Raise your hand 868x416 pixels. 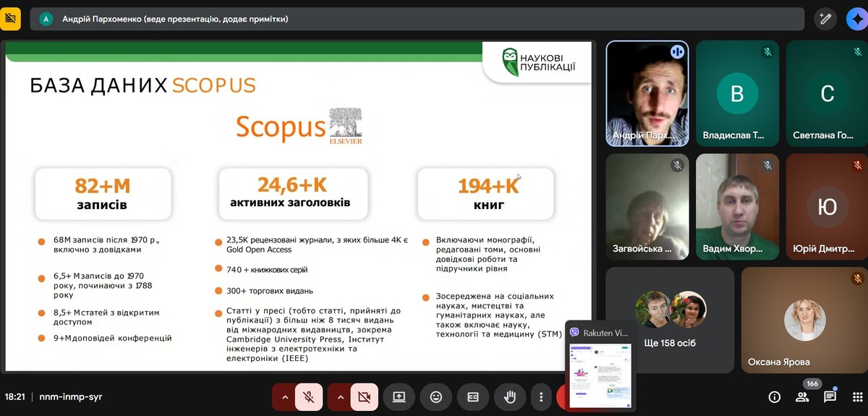click(x=510, y=396)
